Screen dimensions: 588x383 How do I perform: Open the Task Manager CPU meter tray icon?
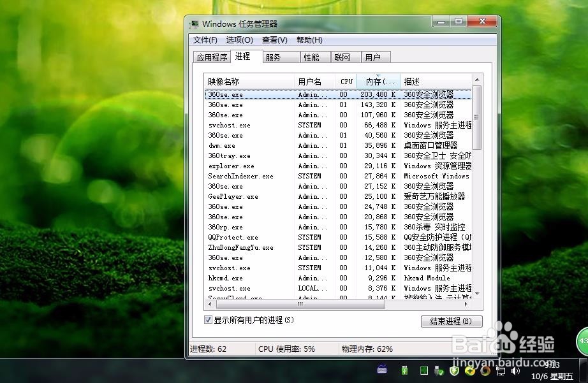[x=423, y=371]
